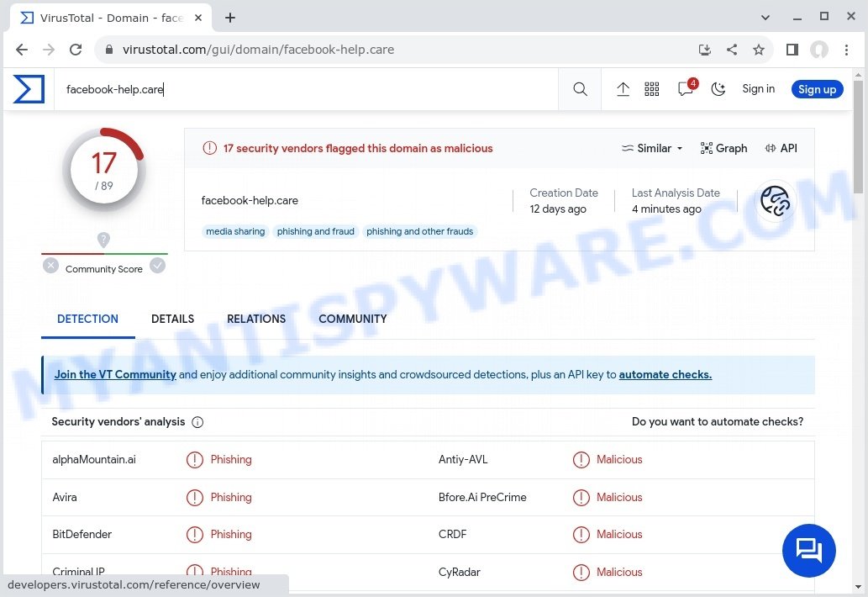Close the VirusTotal tab
This screenshot has width=868, height=597.
(198, 18)
